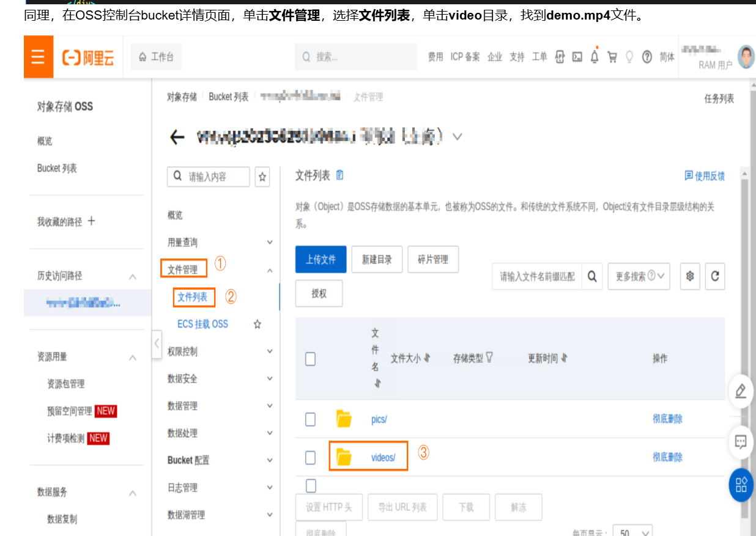The image size is (756, 536).
Task: Favorite ECS 挂载 OSS with star
Action: pyautogui.click(x=258, y=324)
